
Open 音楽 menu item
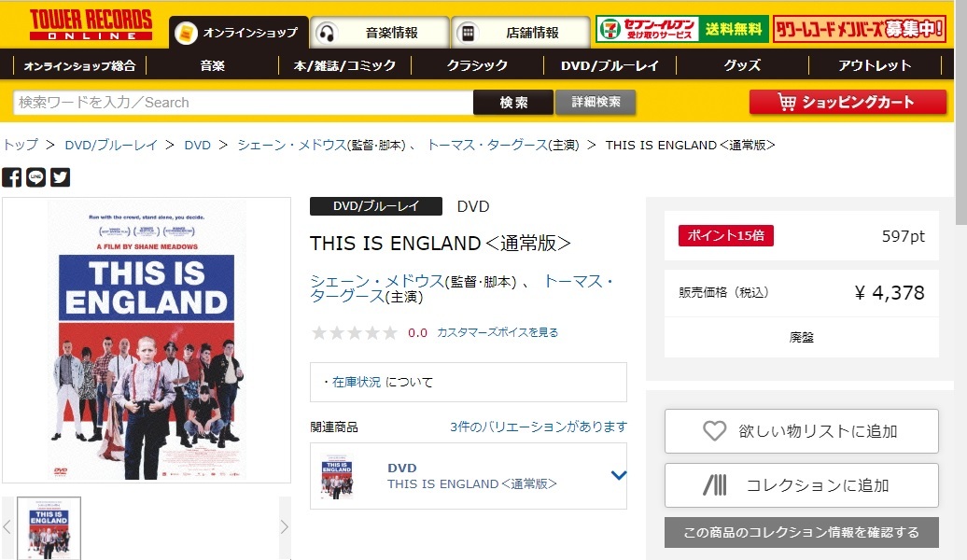pos(212,65)
